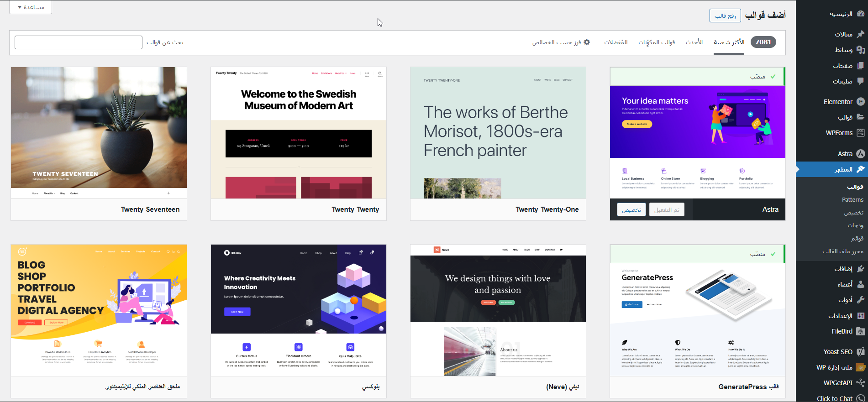Click the Users (أعضاء) person icon
This screenshot has width=868, height=402.
click(860, 284)
